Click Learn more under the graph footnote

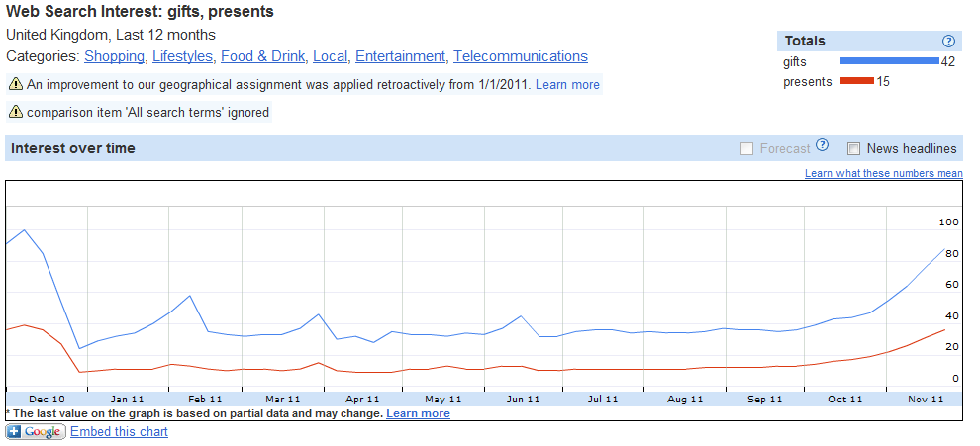coord(418,413)
